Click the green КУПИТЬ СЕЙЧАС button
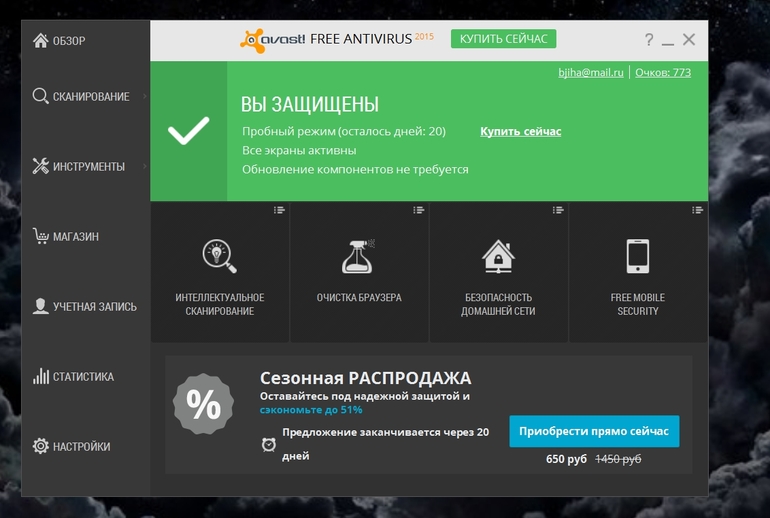Screen dimensions: 770x518 point(503,39)
